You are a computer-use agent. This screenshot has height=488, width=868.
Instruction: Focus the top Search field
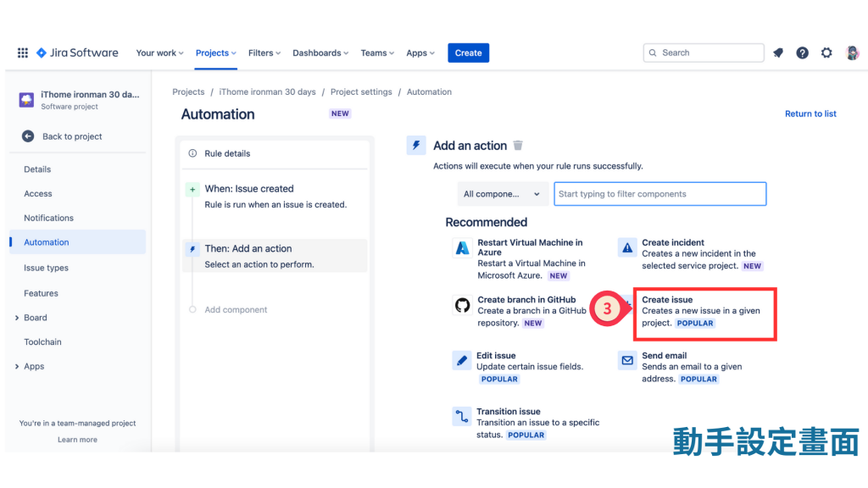point(704,53)
